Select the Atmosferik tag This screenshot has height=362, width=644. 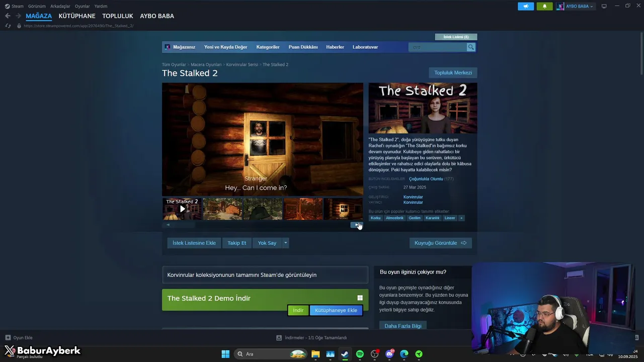[395, 218]
